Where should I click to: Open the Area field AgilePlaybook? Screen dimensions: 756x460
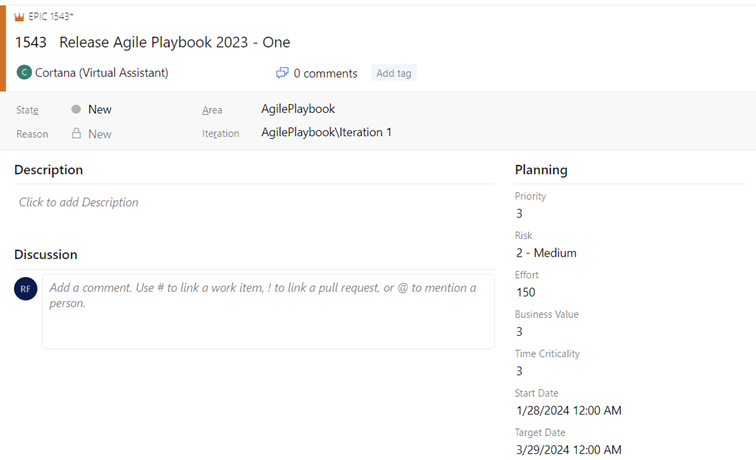[298, 109]
